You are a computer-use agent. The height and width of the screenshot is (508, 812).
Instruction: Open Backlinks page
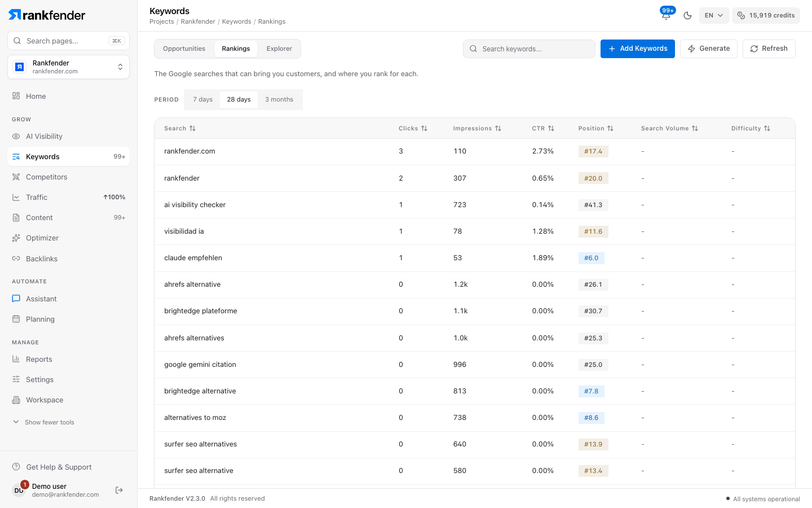pos(68,259)
